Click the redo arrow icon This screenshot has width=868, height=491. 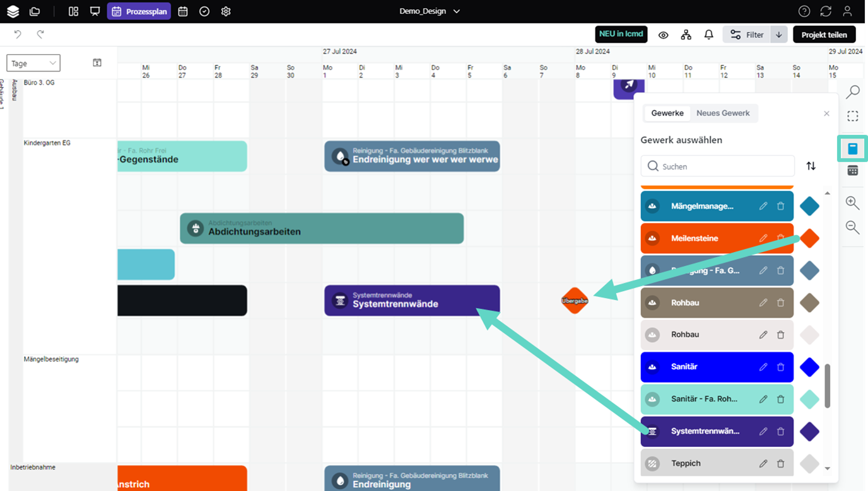point(40,35)
